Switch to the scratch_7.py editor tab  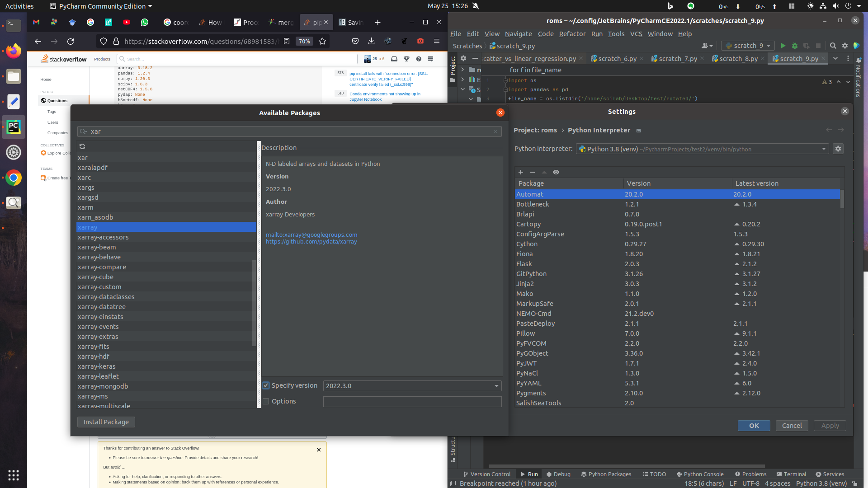677,59
